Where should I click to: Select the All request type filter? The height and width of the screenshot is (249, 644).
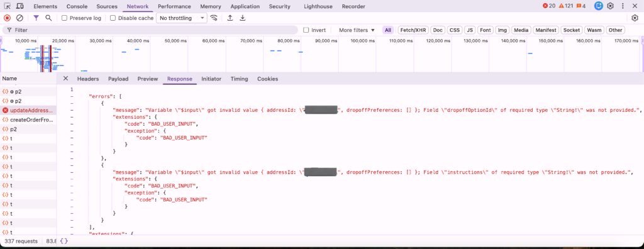[387, 30]
